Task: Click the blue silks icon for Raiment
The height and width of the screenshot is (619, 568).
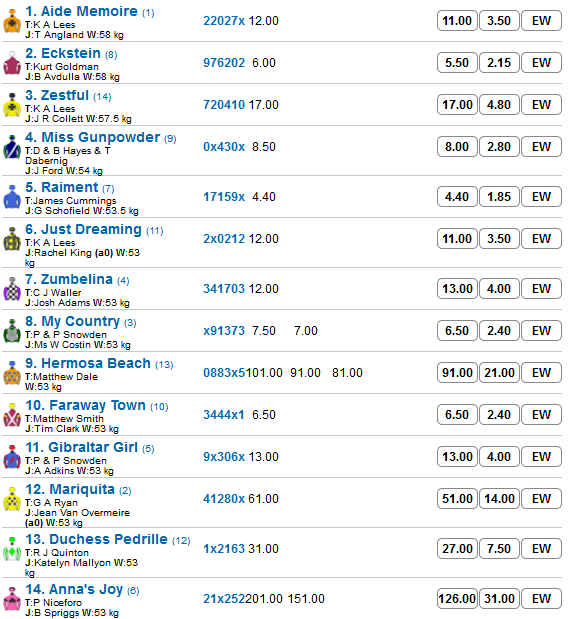Action: [12, 197]
